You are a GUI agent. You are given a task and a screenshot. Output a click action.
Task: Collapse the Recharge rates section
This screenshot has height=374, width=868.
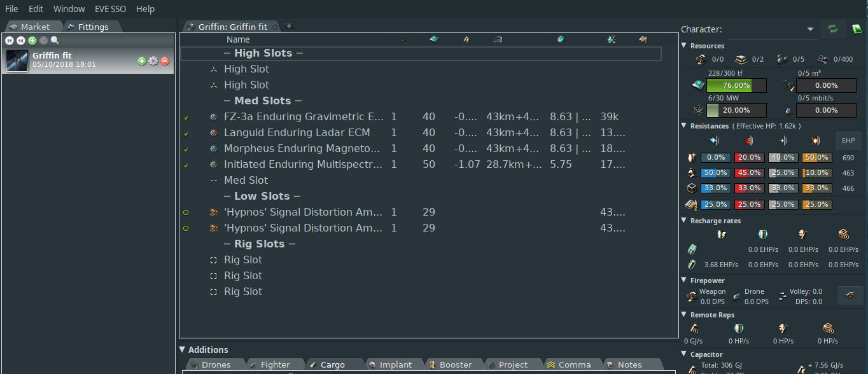click(684, 221)
